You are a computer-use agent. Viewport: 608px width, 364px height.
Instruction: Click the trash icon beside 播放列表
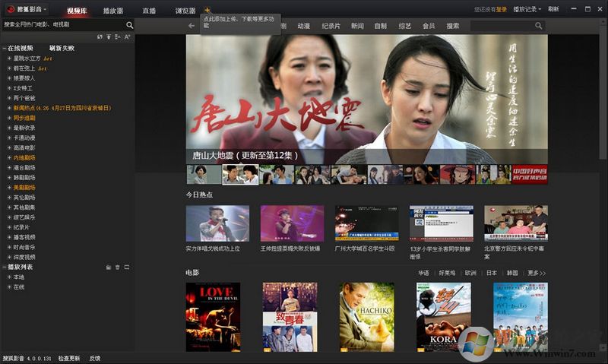[118, 267]
